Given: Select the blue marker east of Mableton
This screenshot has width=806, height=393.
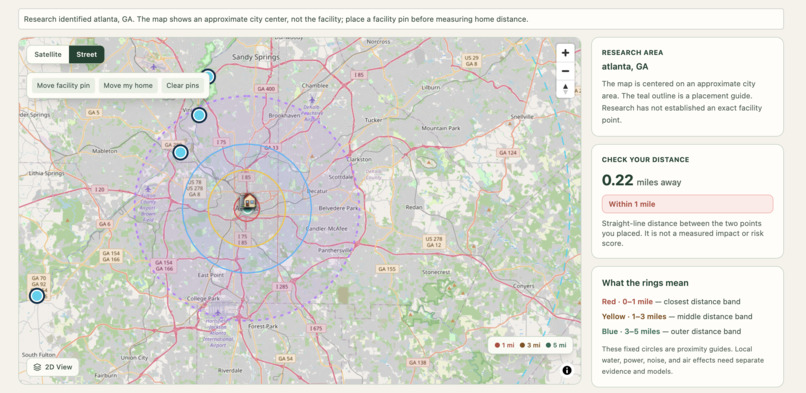Looking at the screenshot, I should point(180,152).
